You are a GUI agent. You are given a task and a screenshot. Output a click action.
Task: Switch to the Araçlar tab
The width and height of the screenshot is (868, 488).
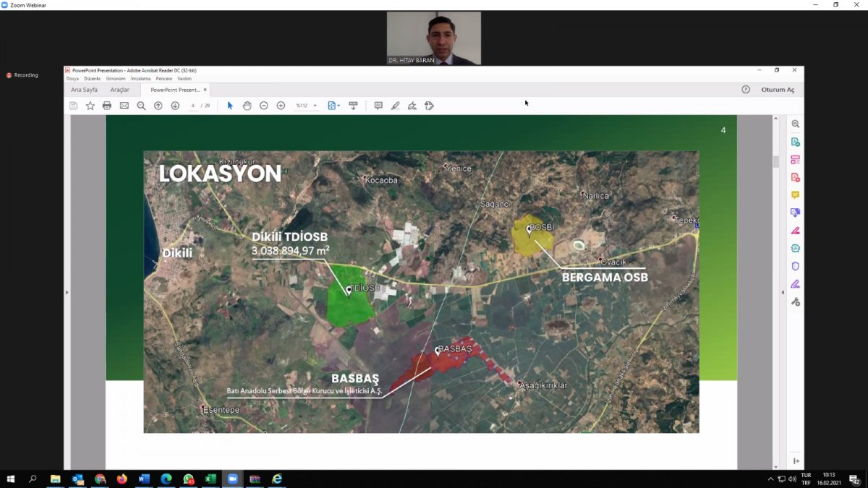point(120,90)
